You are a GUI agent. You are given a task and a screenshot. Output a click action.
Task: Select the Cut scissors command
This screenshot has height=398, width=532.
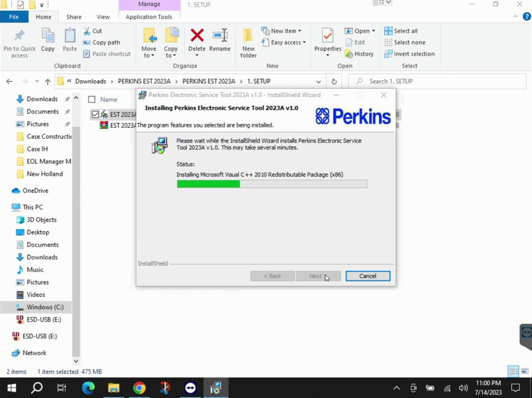click(x=92, y=31)
